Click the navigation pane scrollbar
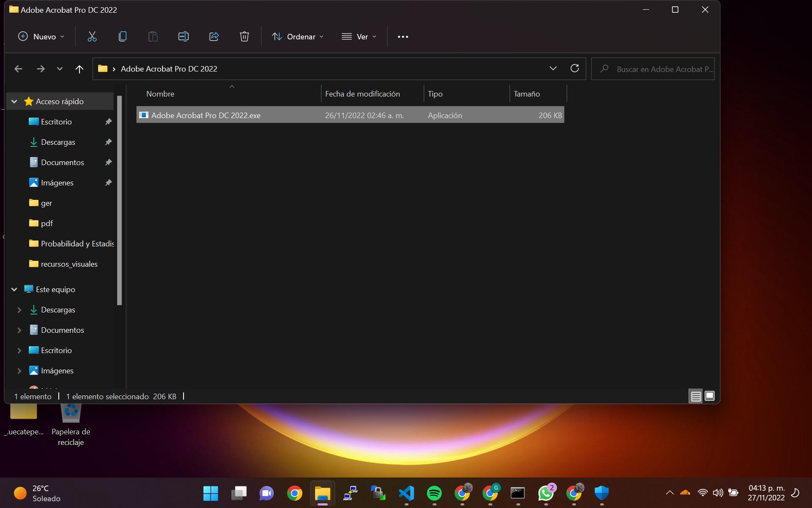This screenshot has width=812, height=508. (x=119, y=199)
